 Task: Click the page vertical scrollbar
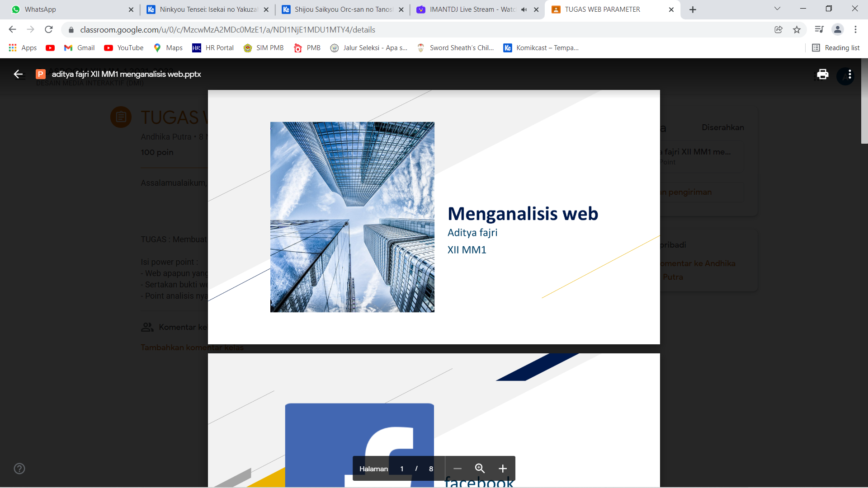pos(864,101)
